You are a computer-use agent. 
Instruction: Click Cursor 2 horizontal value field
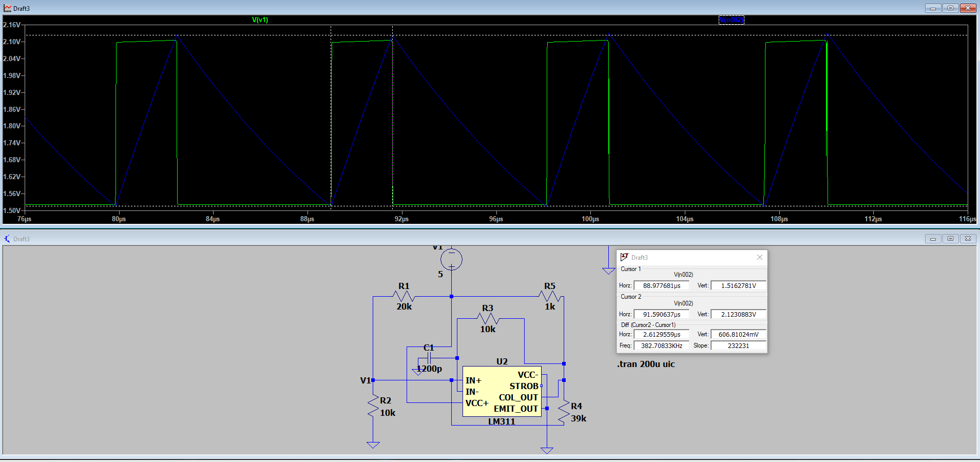tap(661, 314)
